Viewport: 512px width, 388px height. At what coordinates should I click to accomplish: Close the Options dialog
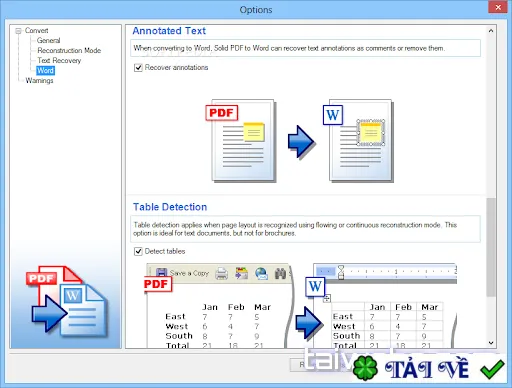pos(498,7)
